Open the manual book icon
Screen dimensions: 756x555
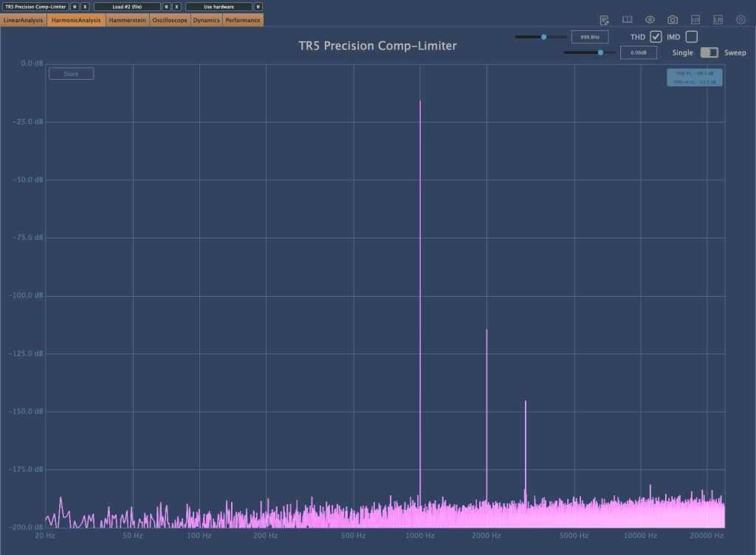point(627,20)
